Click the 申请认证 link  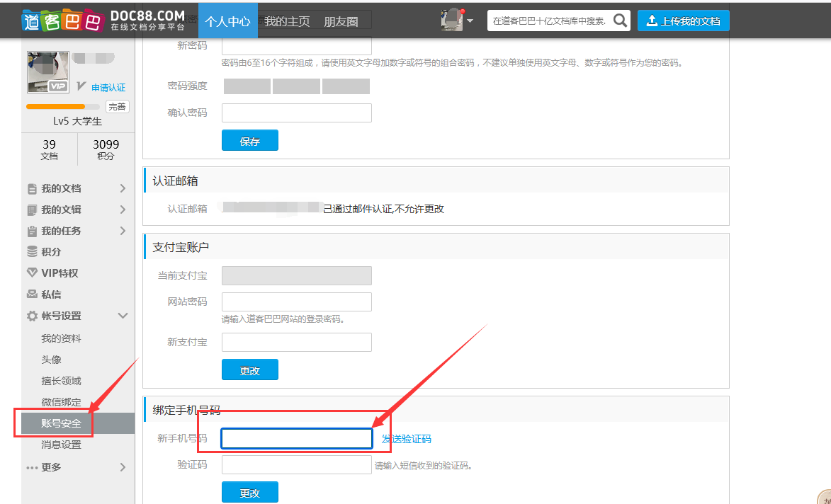(x=108, y=88)
